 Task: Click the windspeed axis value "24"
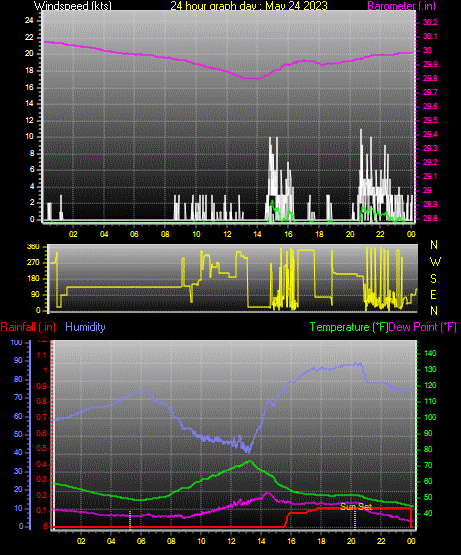pyautogui.click(x=29, y=21)
